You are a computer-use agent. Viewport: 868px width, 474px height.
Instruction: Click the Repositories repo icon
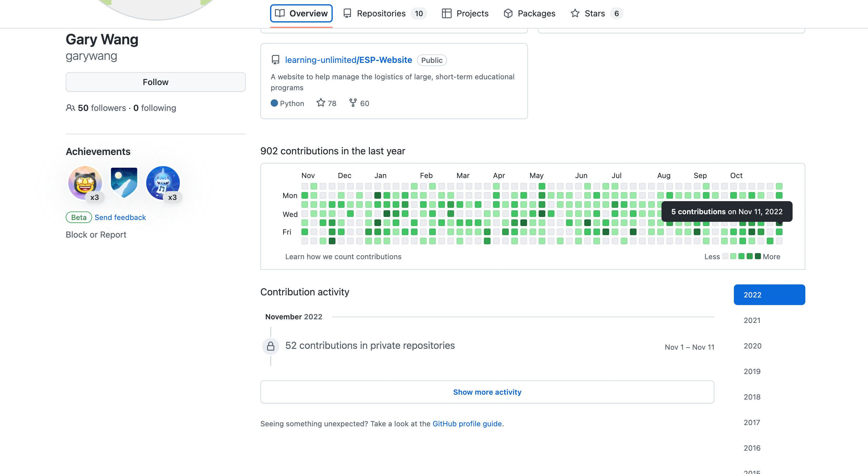(x=347, y=13)
